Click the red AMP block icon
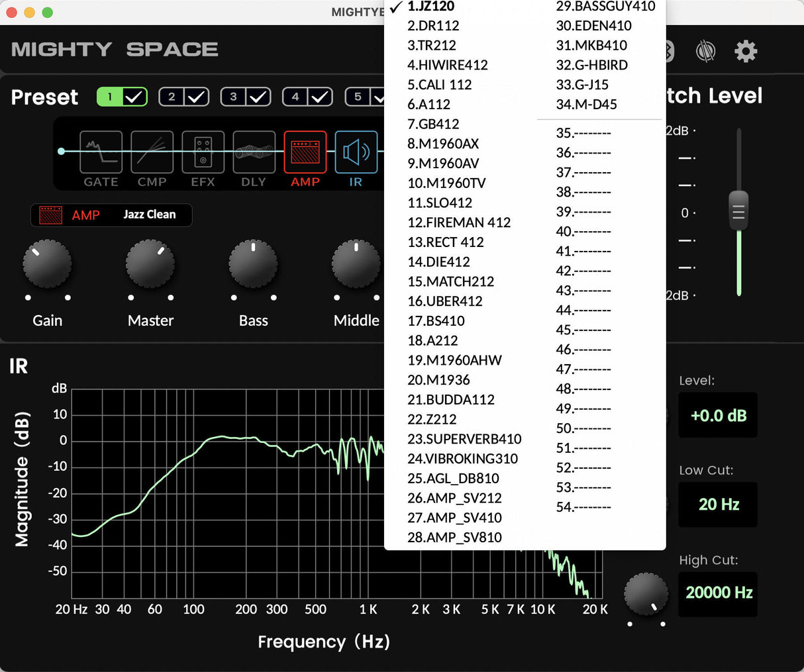Image resolution: width=804 pixels, height=672 pixels. click(305, 152)
